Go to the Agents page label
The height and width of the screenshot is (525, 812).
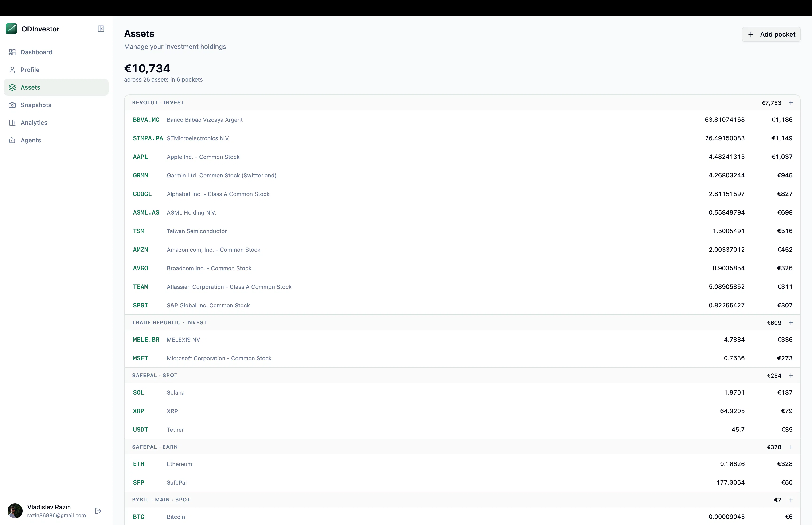[x=31, y=141]
